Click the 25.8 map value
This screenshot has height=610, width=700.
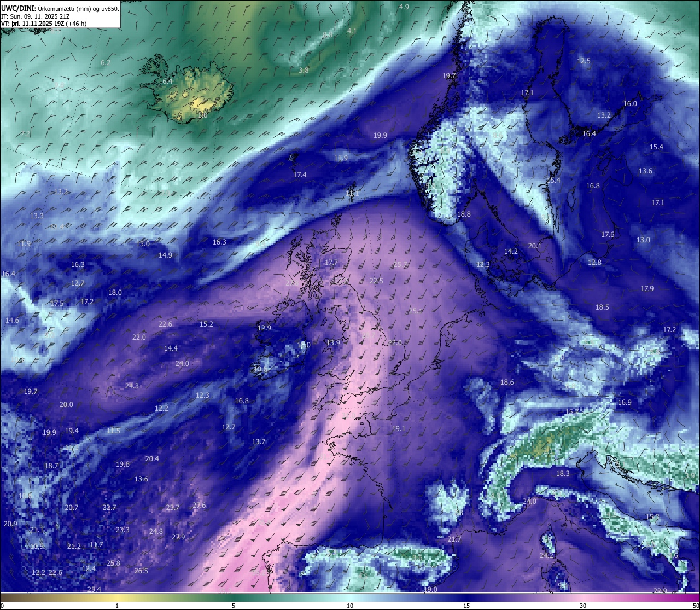(113, 563)
